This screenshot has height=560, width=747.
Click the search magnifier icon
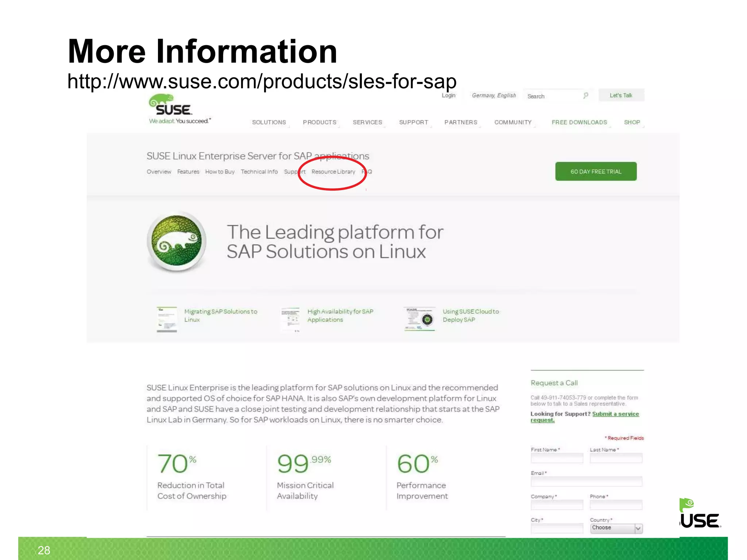(586, 96)
